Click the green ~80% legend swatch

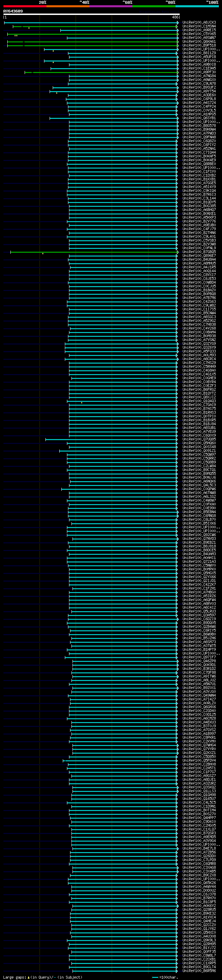[x=154, y=6]
